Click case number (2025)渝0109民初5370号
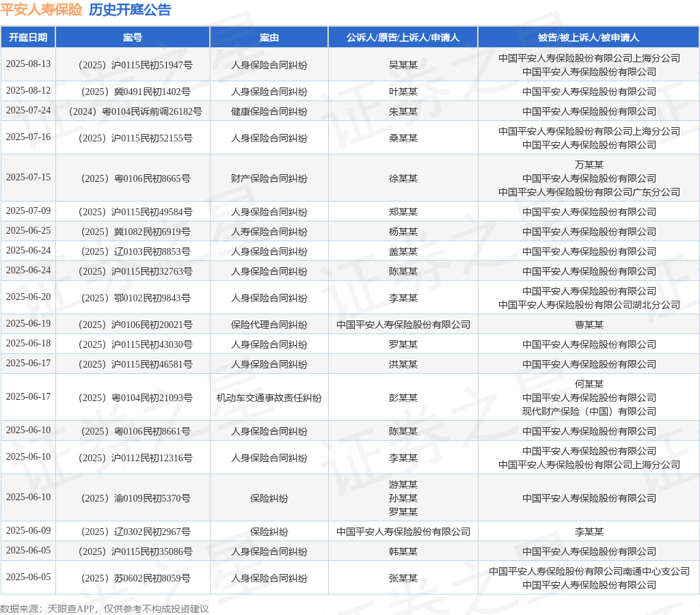This screenshot has width=700, height=615. 135,498
